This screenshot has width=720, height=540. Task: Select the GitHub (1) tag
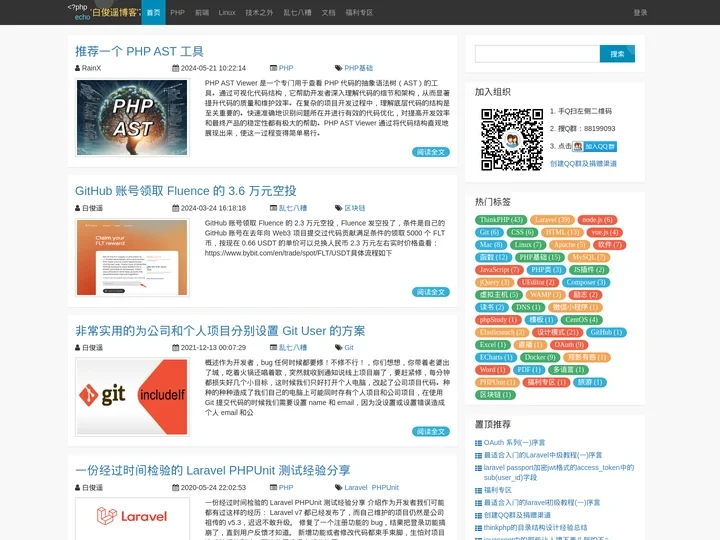pyautogui.click(x=606, y=332)
